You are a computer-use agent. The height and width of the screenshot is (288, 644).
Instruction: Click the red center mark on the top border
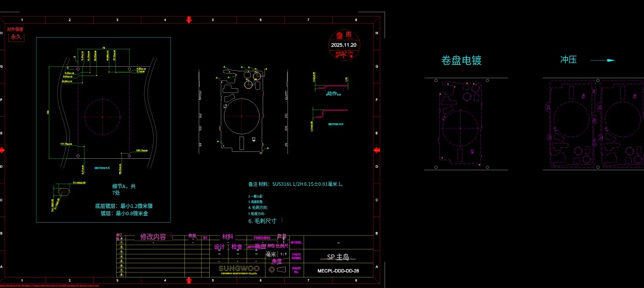coord(189,19)
